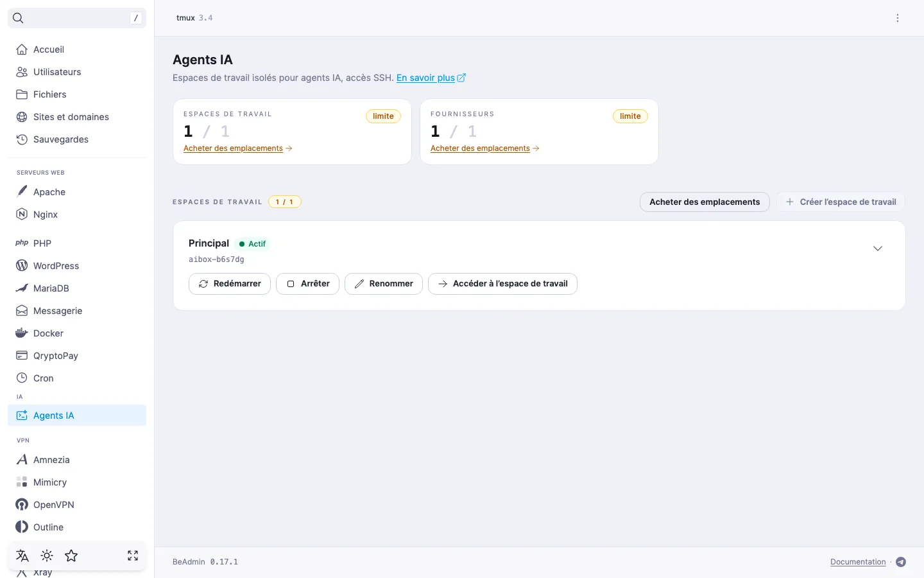
Task: Toggle fullscreen expand icon
Action: pos(133,556)
